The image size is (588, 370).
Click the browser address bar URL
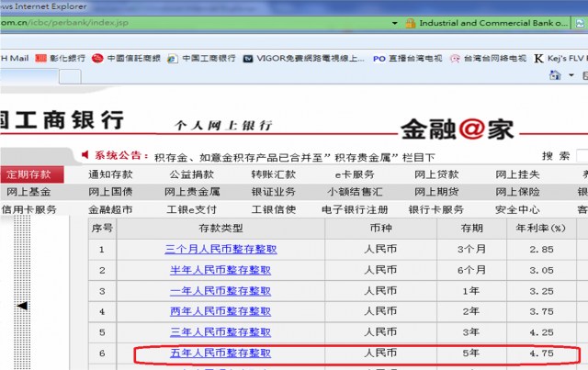point(64,22)
